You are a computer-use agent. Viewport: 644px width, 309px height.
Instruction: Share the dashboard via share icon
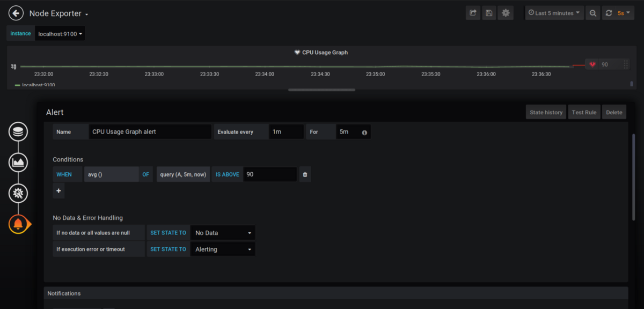coord(473,13)
